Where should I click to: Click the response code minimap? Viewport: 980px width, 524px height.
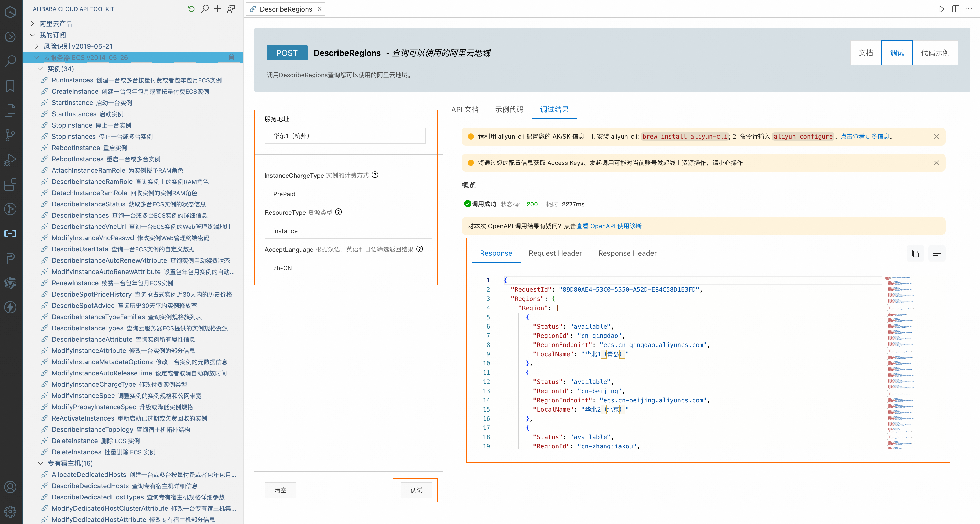[x=911, y=363]
